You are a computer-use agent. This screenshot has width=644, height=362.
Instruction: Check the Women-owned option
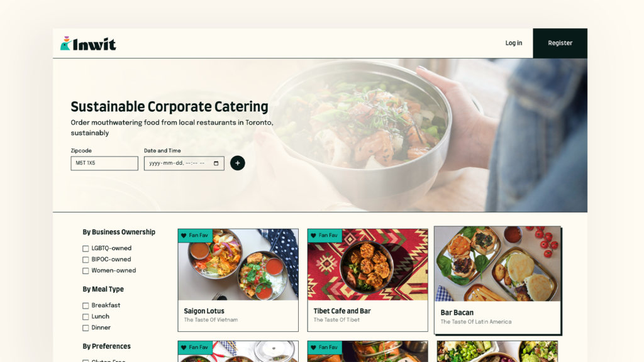pyautogui.click(x=86, y=270)
